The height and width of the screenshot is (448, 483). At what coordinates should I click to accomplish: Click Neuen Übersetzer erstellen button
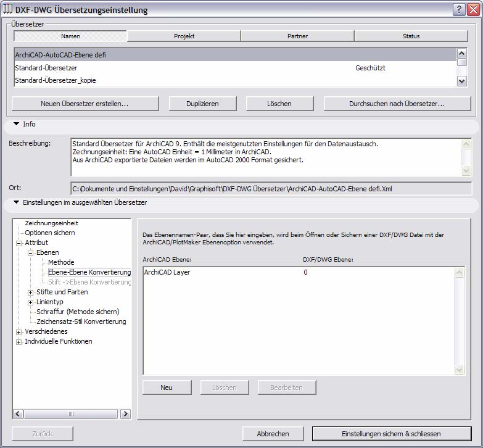tap(85, 104)
